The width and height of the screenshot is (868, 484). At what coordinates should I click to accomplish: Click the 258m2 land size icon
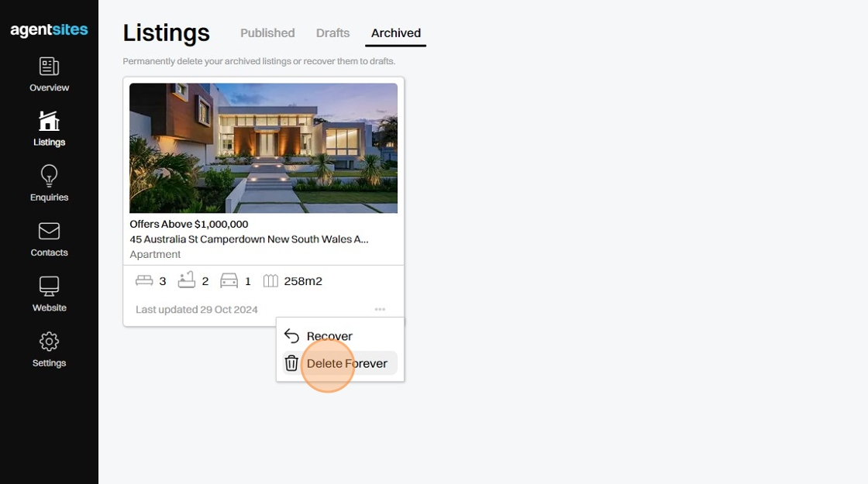[x=270, y=281]
